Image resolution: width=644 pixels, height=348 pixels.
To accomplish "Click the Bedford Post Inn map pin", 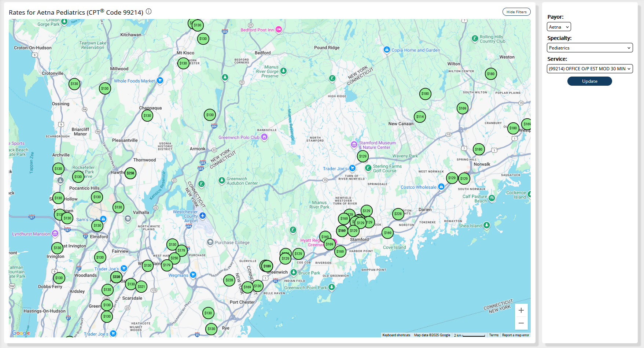I will click(279, 30).
